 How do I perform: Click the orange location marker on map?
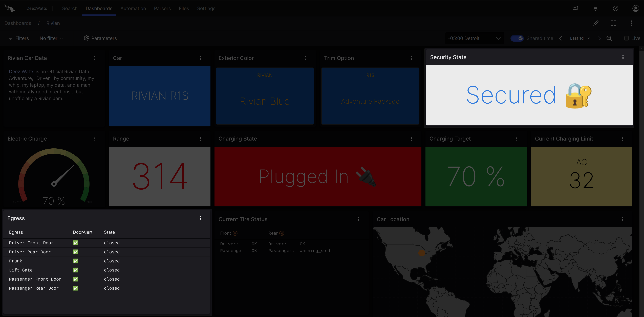tap(421, 253)
